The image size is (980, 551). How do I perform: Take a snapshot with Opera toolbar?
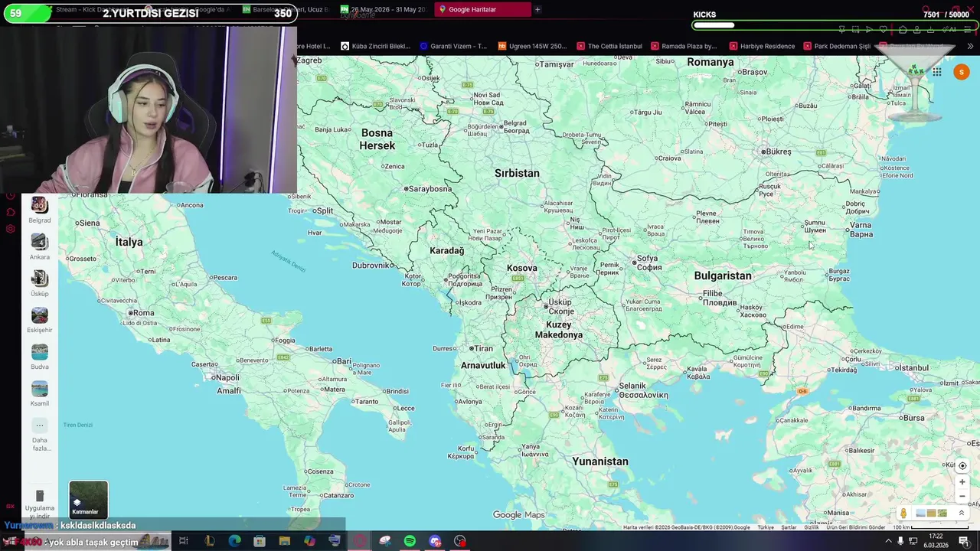[855, 29]
